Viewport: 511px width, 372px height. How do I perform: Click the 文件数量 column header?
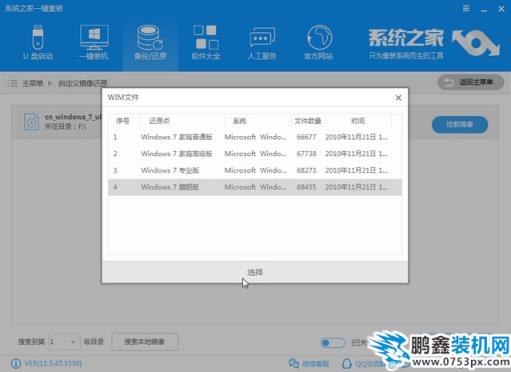[307, 121]
